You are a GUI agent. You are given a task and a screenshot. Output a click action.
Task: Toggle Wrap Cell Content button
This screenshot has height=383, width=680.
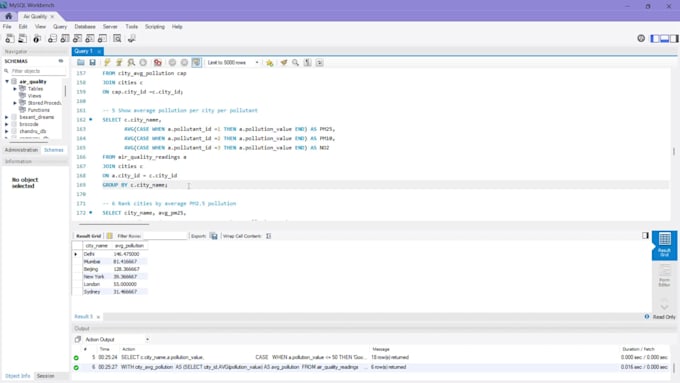[x=268, y=236]
